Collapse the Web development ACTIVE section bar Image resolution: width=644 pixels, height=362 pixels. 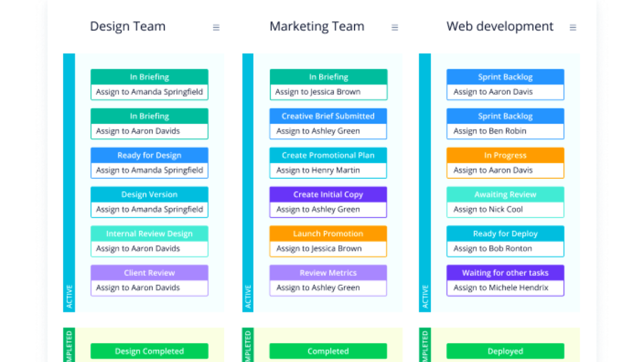click(x=425, y=183)
